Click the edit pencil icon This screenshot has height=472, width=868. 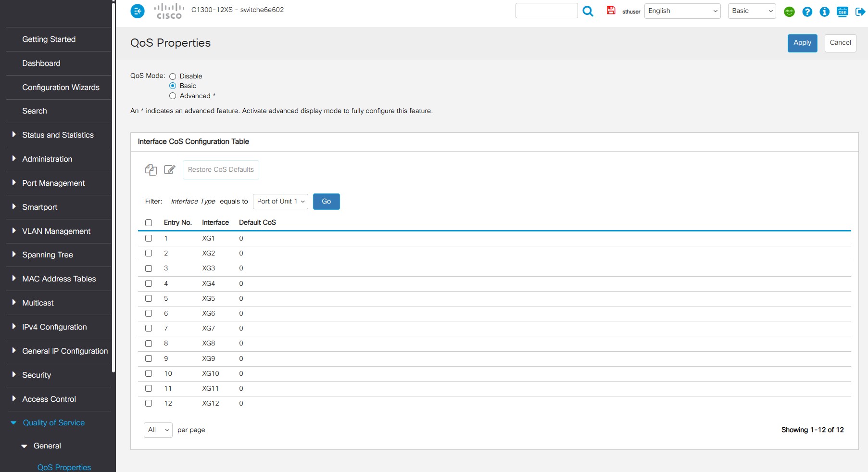pos(169,170)
